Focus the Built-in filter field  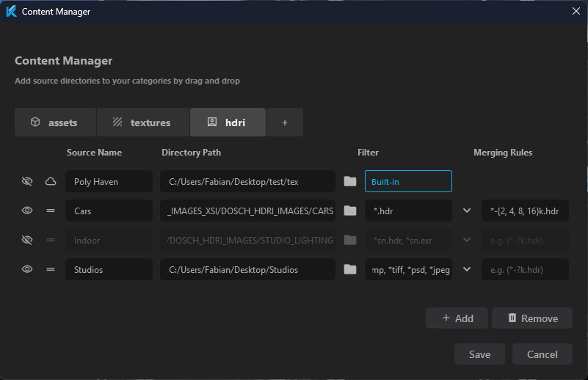pos(408,181)
